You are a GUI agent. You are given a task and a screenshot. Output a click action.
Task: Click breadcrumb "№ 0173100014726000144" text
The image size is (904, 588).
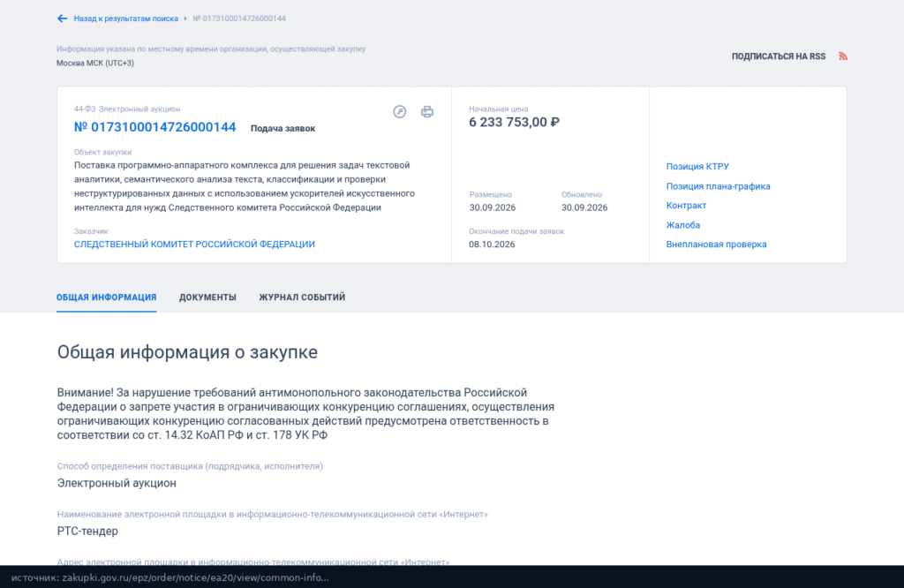click(x=239, y=19)
